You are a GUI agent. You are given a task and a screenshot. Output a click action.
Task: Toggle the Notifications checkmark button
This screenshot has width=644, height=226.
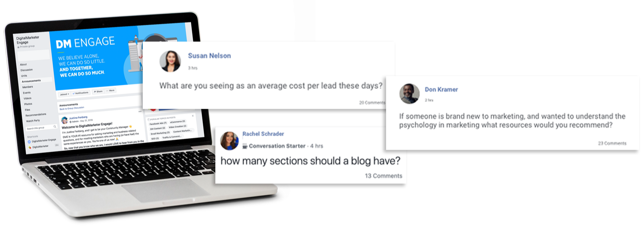pyautogui.click(x=80, y=93)
